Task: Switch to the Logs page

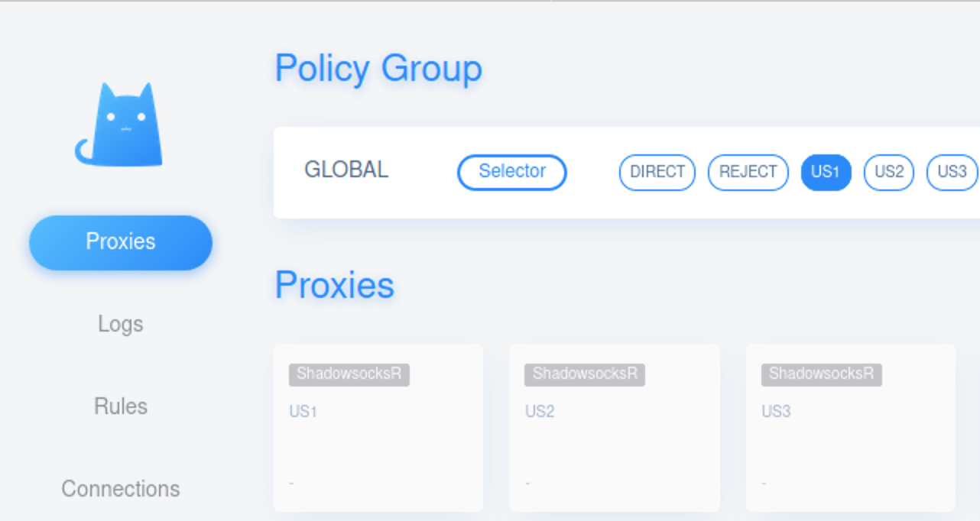Action: coord(121,324)
